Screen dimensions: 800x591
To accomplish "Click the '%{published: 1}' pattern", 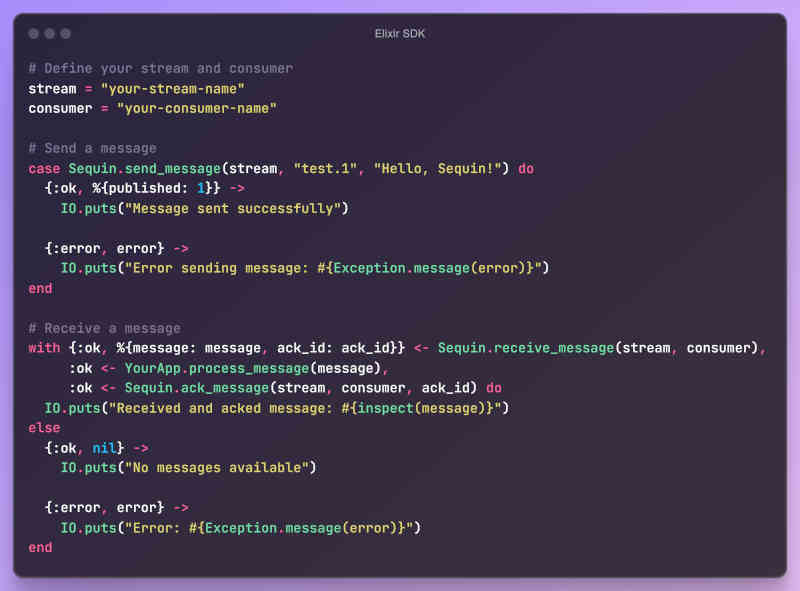I will (156, 188).
